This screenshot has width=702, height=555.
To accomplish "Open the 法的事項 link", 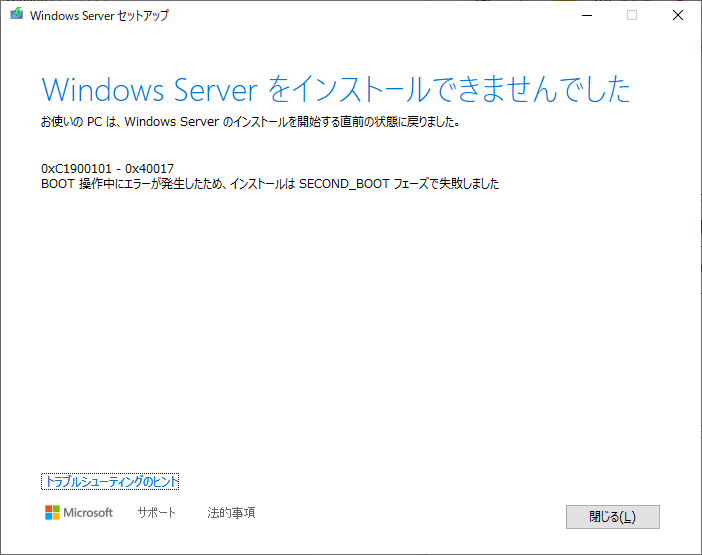I will click(x=231, y=512).
